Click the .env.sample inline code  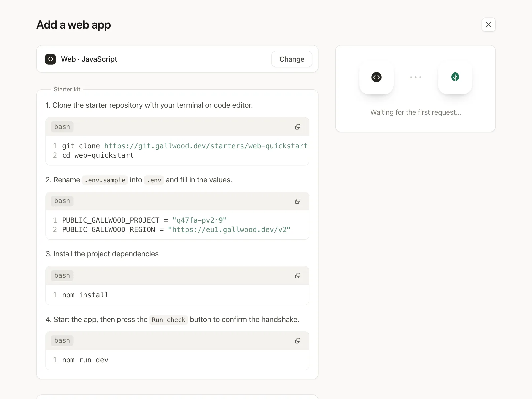105,180
